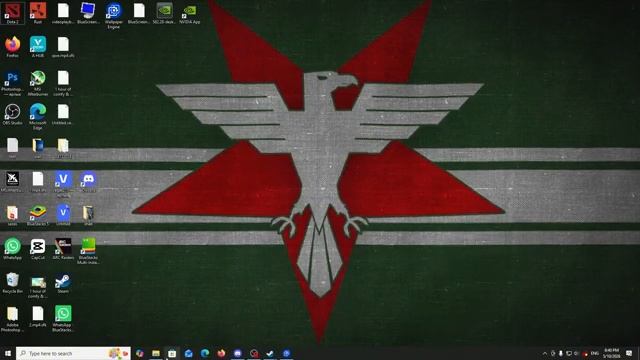Switch to Discord in the taskbar
Image resolution: width=640 pixels, height=360 pixels.
tap(238, 353)
